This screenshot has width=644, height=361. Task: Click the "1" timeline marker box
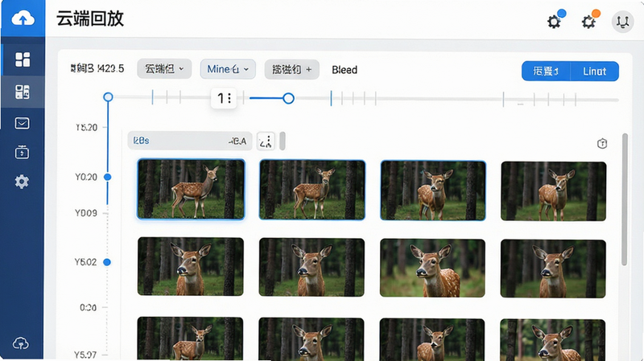coord(224,98)
